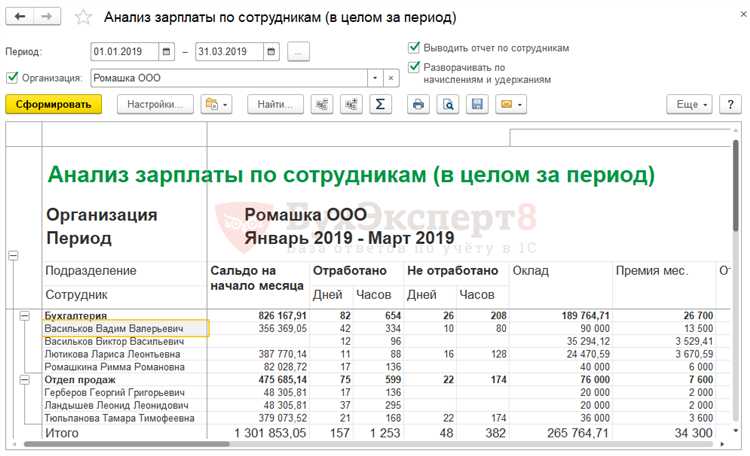Click total balance cell 1 301 853,05
This screenshot has width=750, height=456.
[x=270, y=433]
